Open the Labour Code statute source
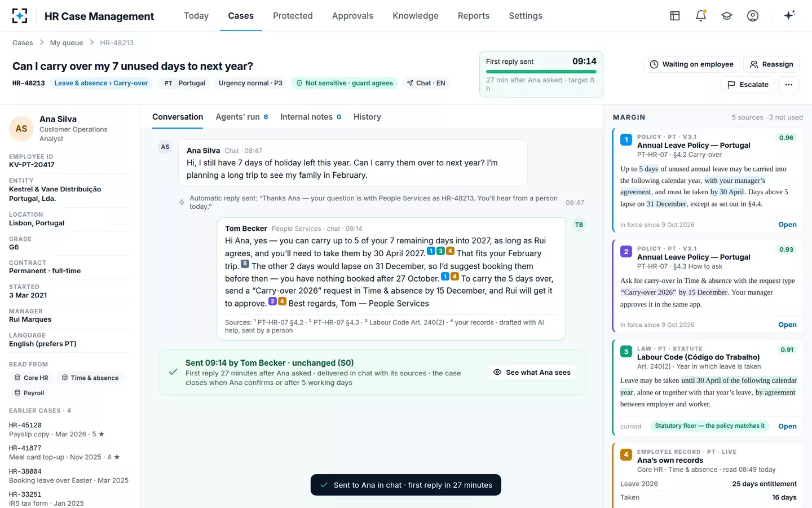 [x=787, y=426]
